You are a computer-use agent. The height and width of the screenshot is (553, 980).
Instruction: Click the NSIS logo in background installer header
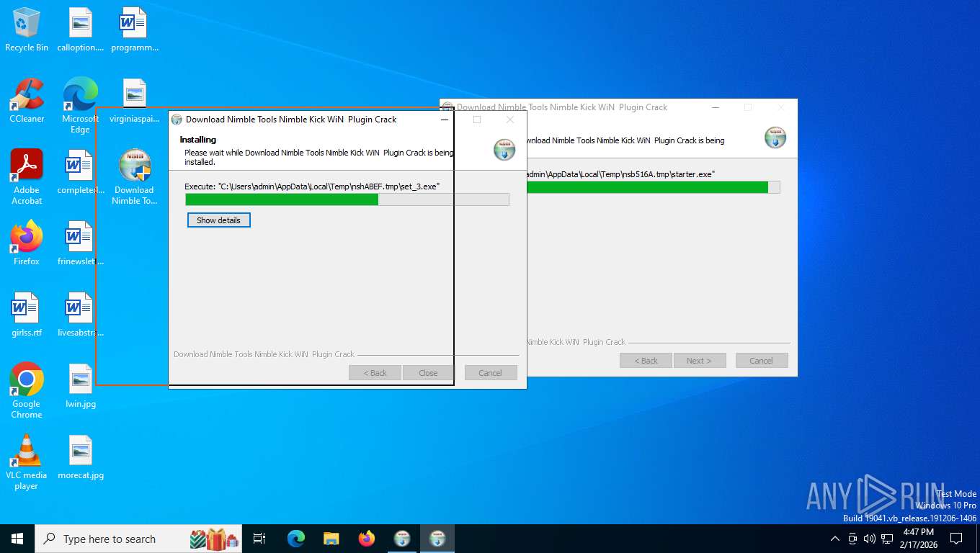(x=775, y=137)
